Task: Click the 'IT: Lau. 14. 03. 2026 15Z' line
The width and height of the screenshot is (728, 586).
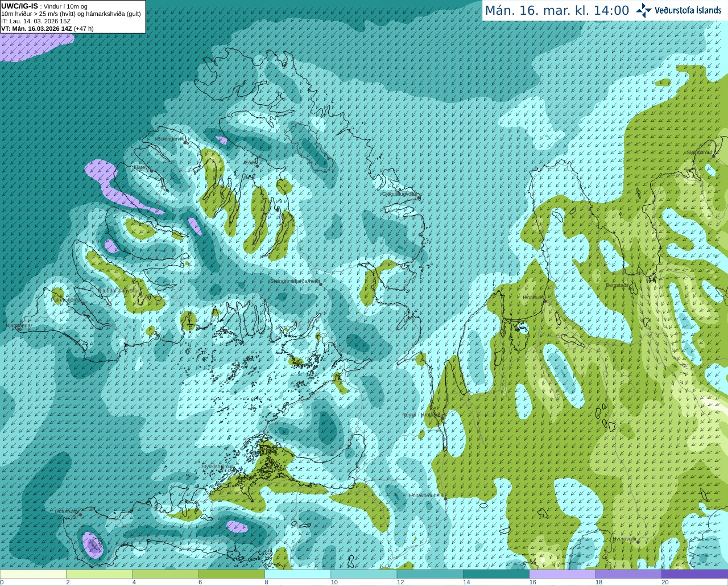Action: pos(36,21)
